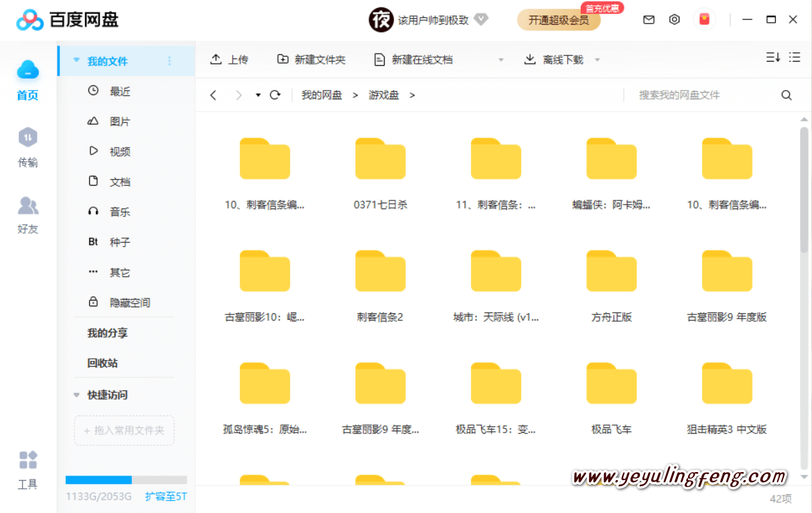Click the Baidu Netdisk logo
Screen dimensions: 812x513
point(67,19)
